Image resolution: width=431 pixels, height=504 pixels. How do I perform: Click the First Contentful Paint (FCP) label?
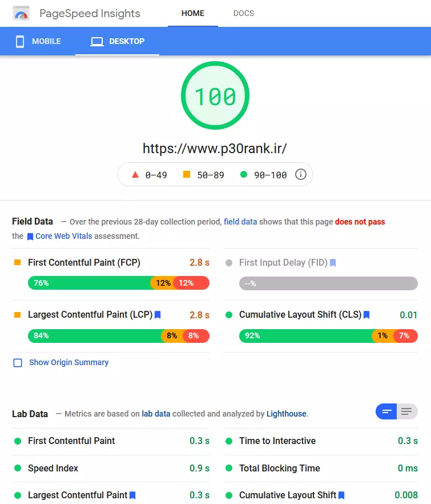pos(84,263)
